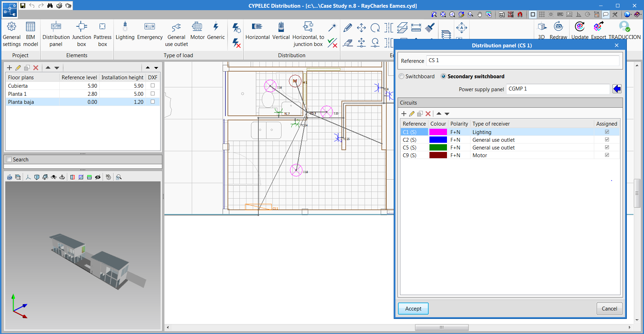Click the floor plan move-up arrow
The width and height of the screenshot is (644, 334).
(x=48, y=68)
